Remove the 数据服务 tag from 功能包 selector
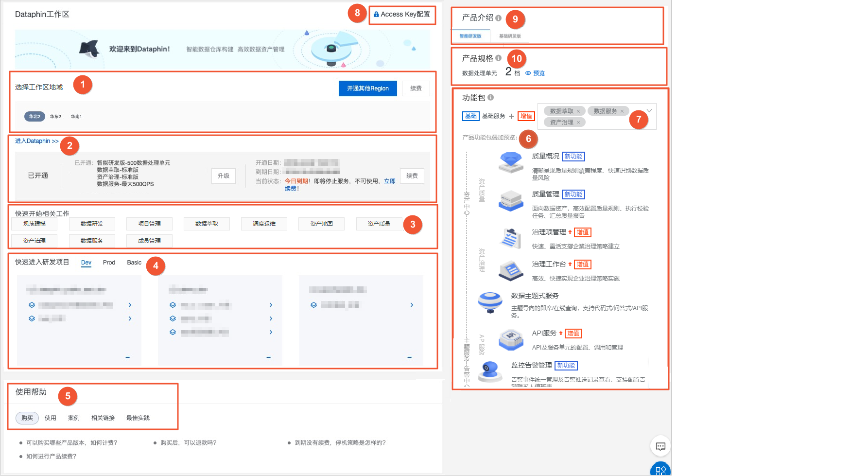This screenshot has width=868, height=476. (x=622, y=111)
